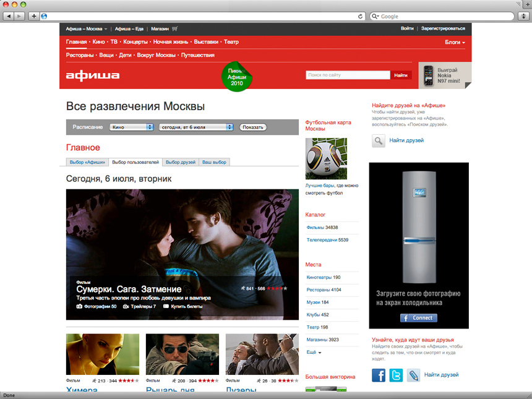Click the Лучшие бары link

click(x=320, y=186)
